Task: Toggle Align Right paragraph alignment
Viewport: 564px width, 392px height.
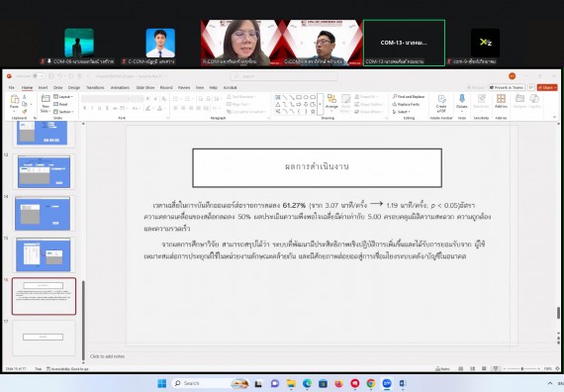Action: coord(191,108)
